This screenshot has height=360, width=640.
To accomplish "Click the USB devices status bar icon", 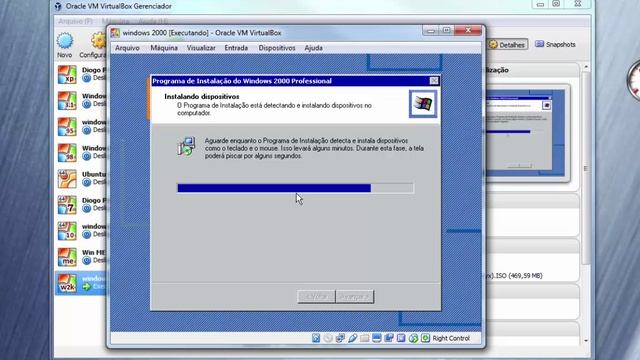I will [x=353, y=338].
